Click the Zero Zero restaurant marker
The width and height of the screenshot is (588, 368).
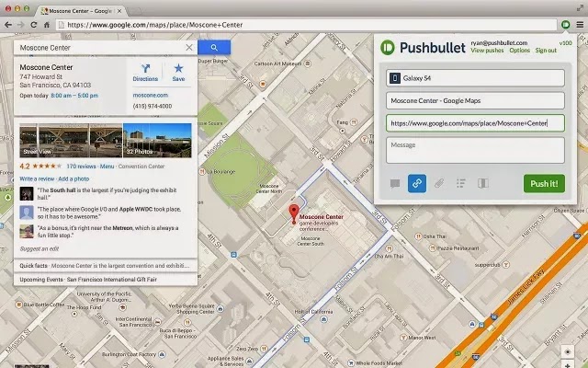point(264,349)
